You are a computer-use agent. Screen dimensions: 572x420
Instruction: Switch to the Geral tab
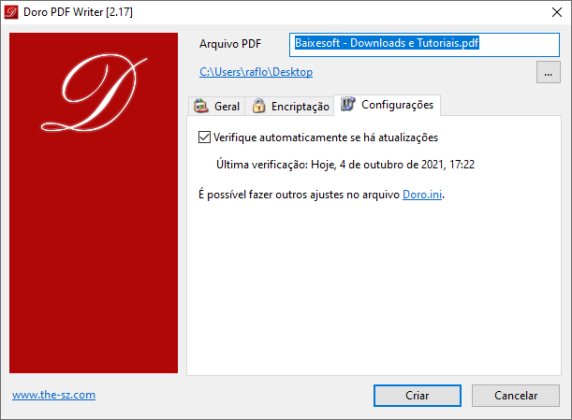(217, 106)
